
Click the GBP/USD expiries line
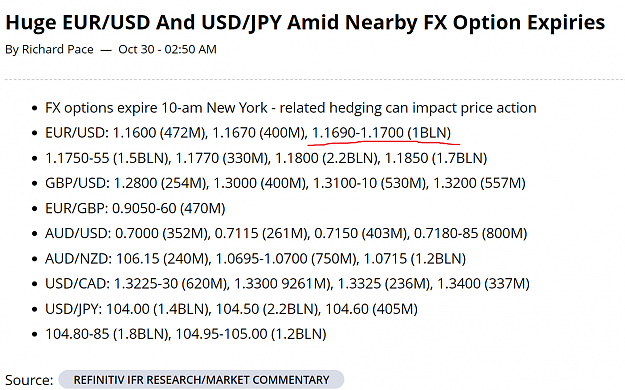pyautogui.click(x=285, y=183)
